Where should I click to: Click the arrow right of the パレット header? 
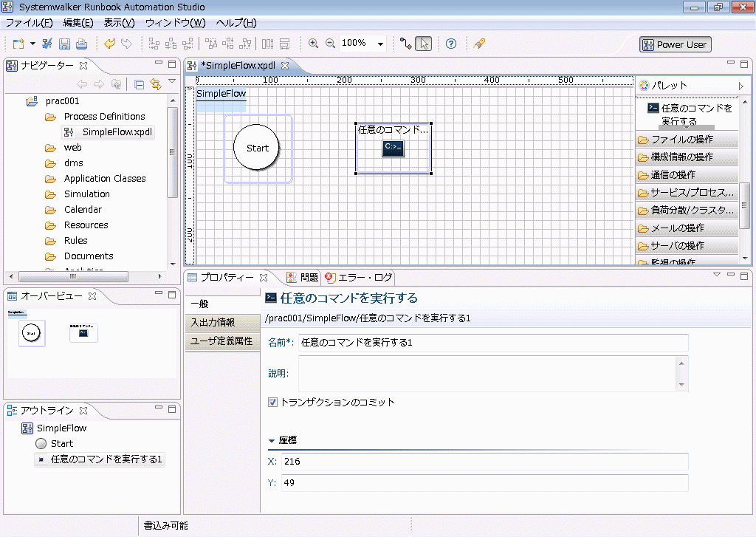pos(741,86)
